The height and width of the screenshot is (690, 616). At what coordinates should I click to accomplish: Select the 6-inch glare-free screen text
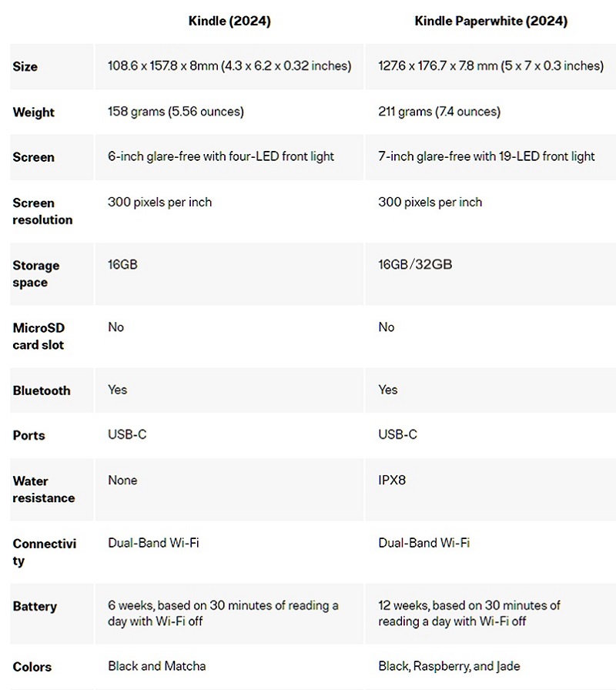pyautogui.click(x=221, y=156)
